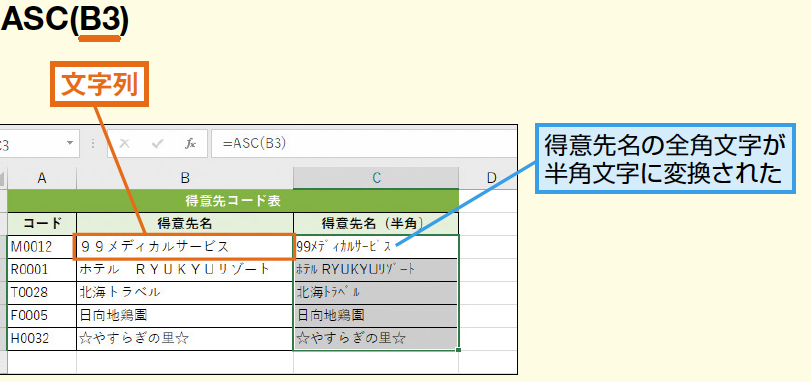Select cell ☆やすらぎの里☆ in column C

[x=376, y=339]
